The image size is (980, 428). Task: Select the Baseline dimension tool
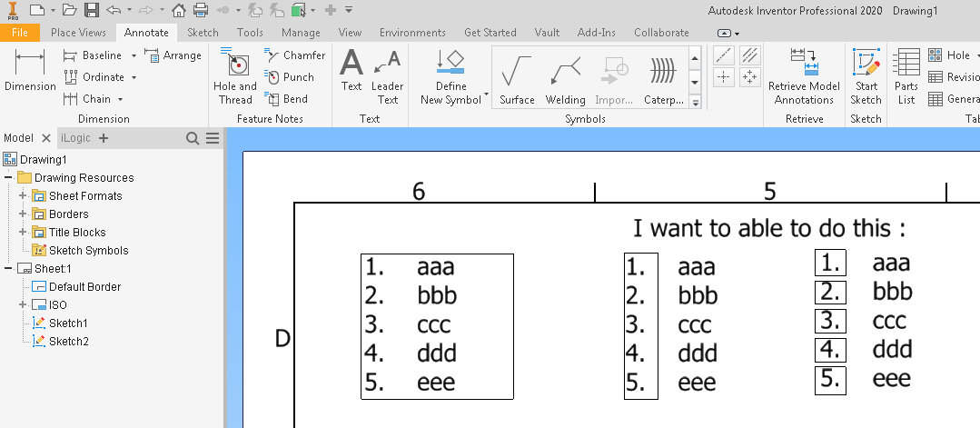[x=93, y=55]
